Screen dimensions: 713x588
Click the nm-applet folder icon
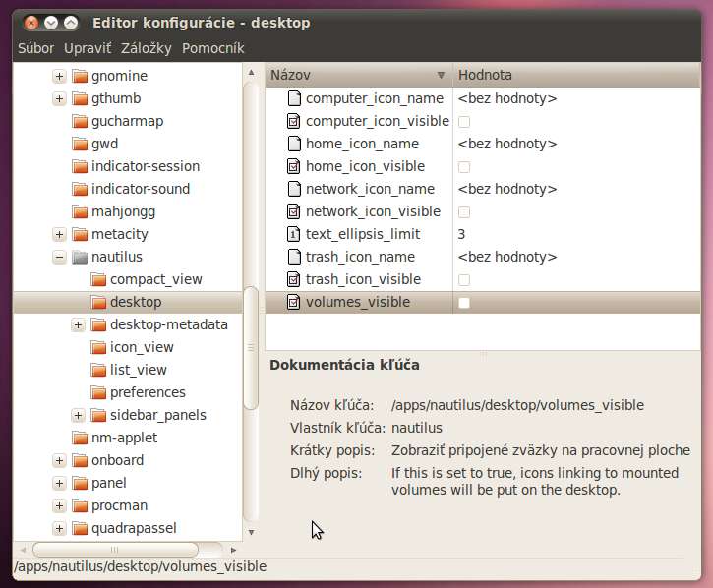(x=80, y=438)
